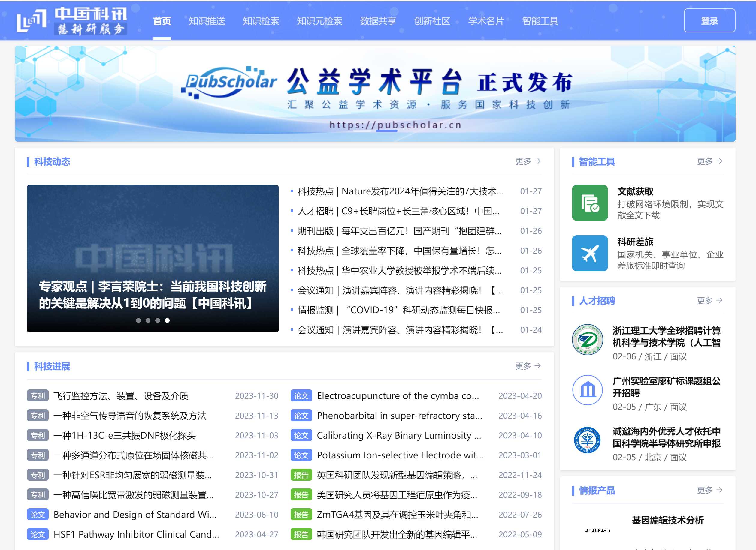Click the Institute of Semiconductors logo
This screenshot has height=550, width=756.
587,440
